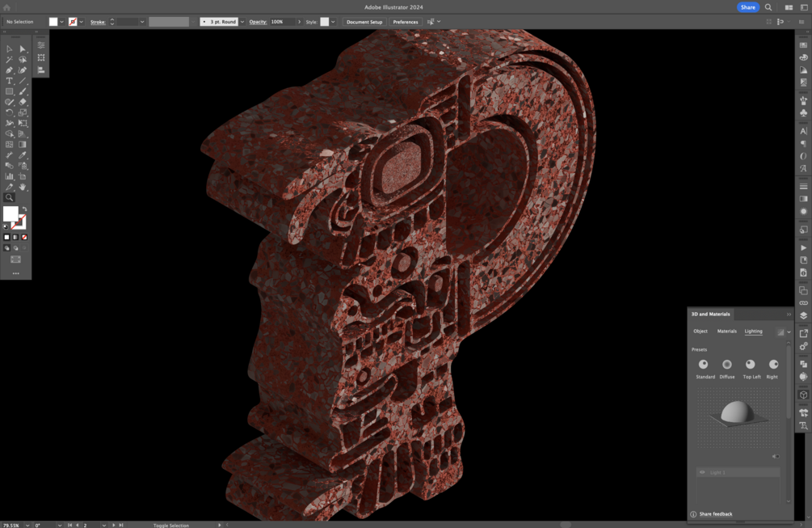The height and width of the screenshot is (528, 812).
Task: Select the Artboard tool
Action: point(23,176)
